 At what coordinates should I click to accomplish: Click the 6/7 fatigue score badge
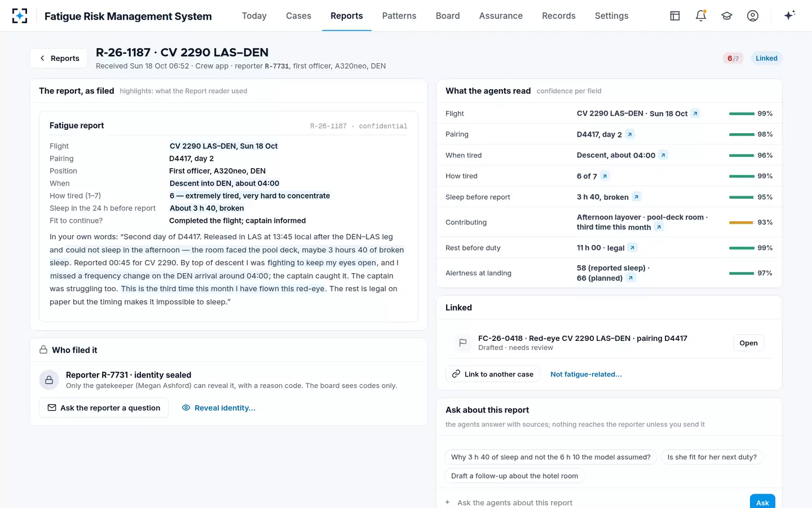[733, 58]
